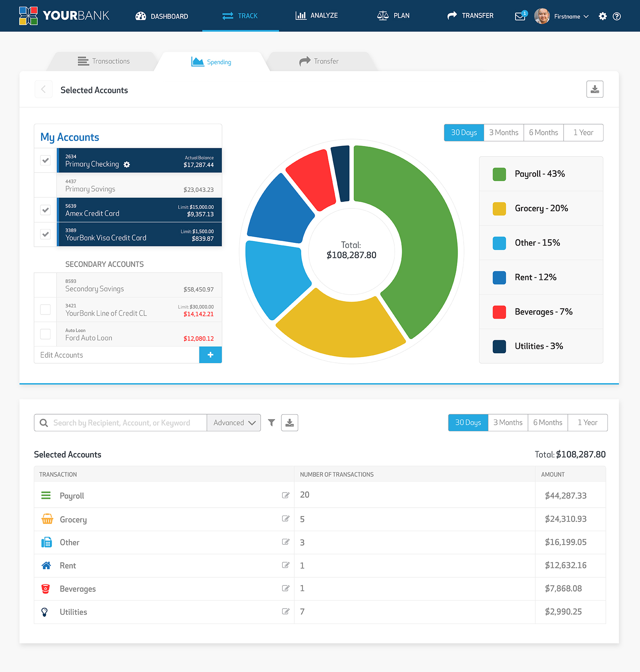This screenshot has height=672, width=640.
Task: Click the Rent legend swatch
Action: pos(499,278)
